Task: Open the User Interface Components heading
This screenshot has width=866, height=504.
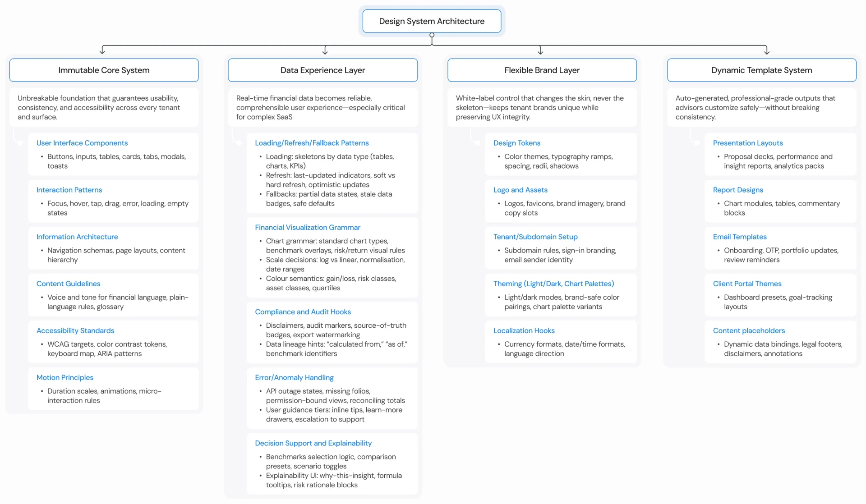Action: tap(82, 143)
